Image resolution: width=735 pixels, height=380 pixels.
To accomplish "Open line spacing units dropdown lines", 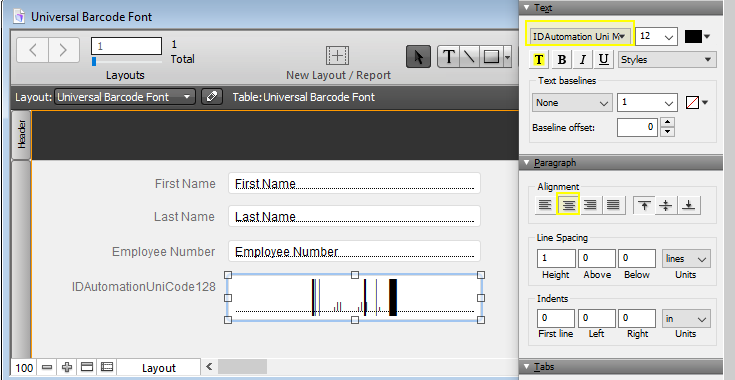I will pyautogui.click(x=686, y=258).
